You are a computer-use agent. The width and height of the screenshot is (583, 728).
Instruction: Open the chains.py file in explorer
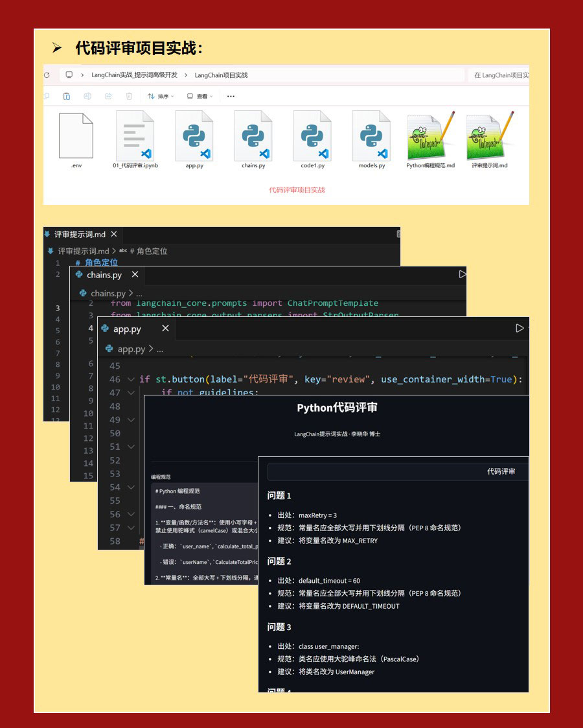[253, 136]
